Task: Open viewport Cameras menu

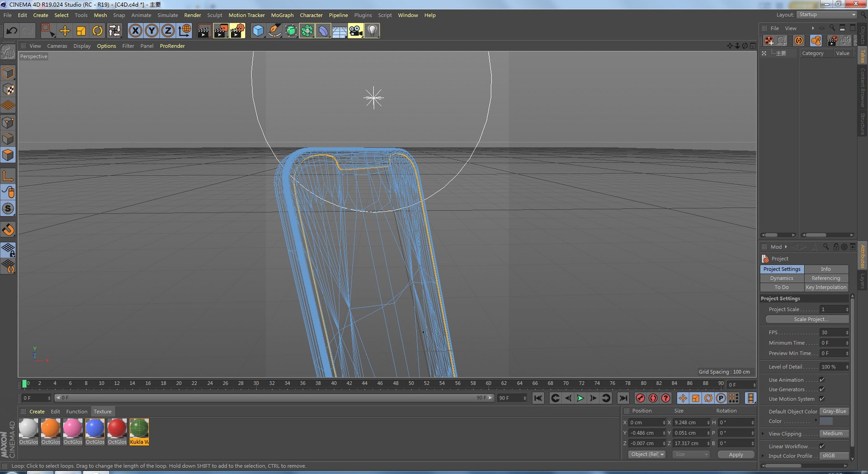Action: (x=57, y=46)
